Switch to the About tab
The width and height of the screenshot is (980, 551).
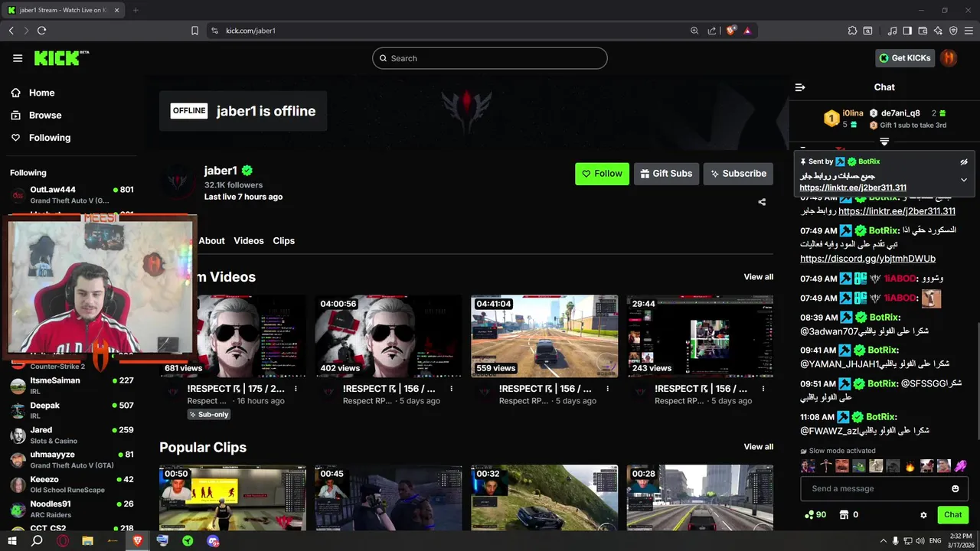tap(211, 241)
